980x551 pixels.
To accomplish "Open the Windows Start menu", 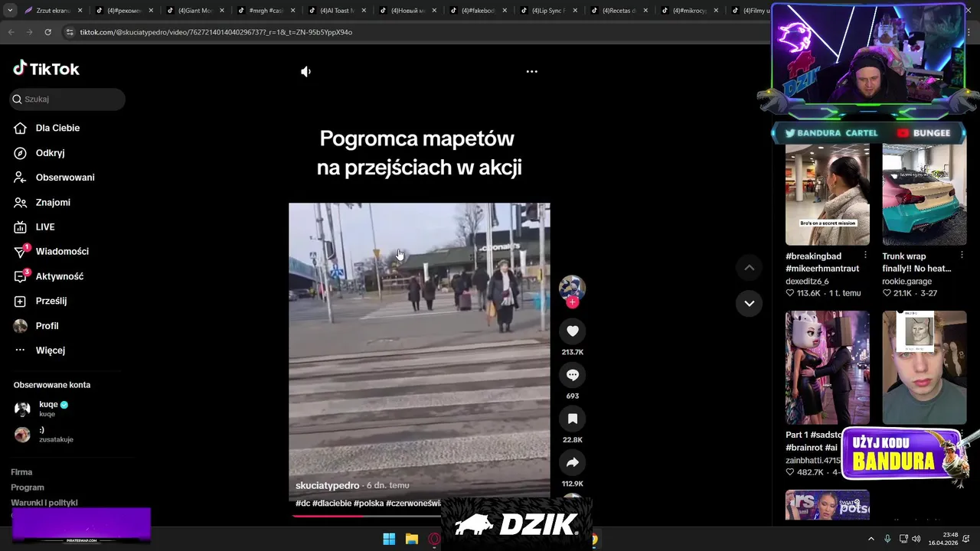I will click(389, 539).
